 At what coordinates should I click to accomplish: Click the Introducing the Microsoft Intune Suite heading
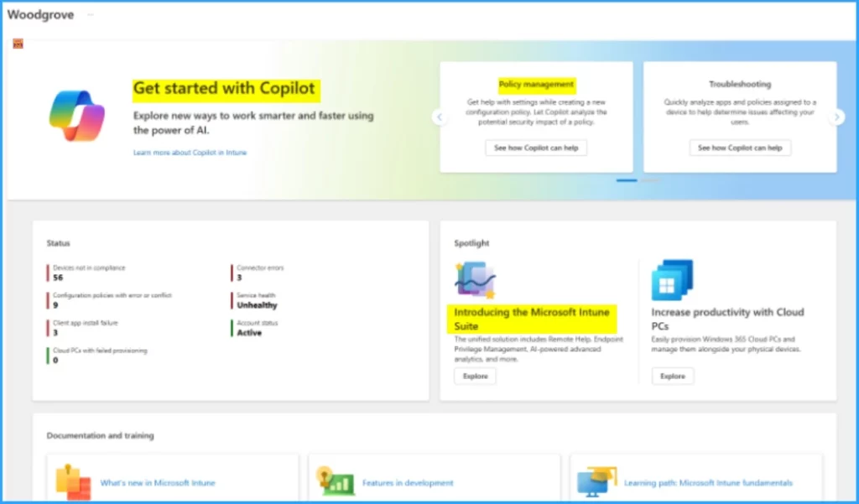point(531,319)
